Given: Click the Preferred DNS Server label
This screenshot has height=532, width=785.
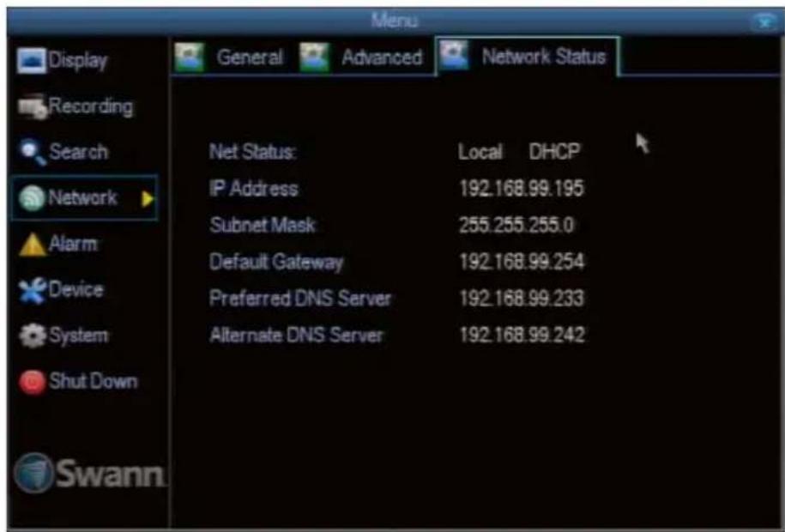Looking at the screenshot, I should coord(300,299).
